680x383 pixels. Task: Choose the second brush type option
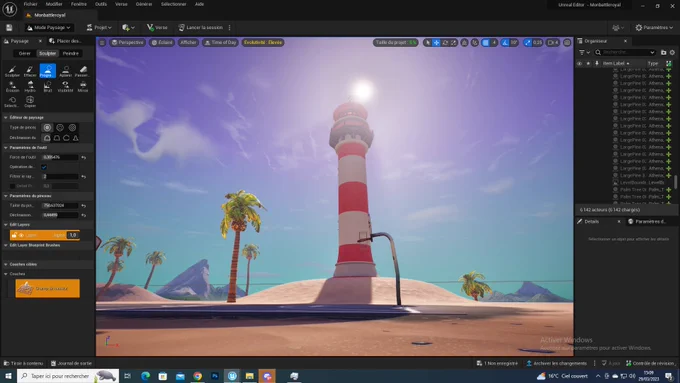click(60, 128)
